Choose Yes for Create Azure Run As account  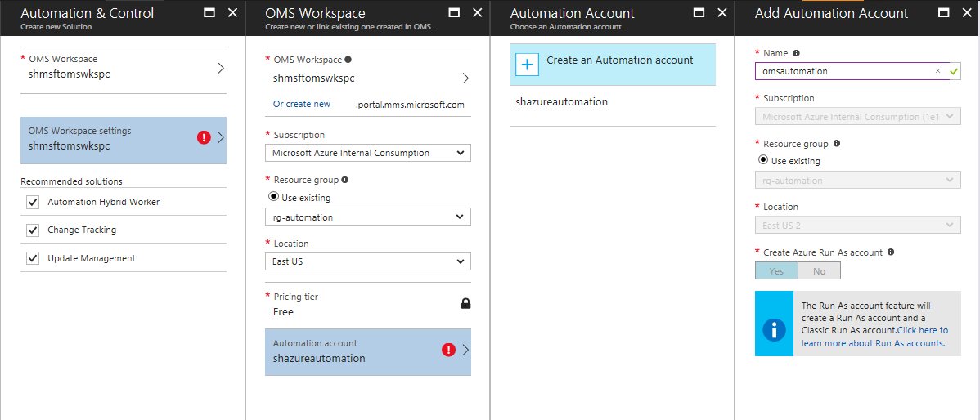click(x=777, y=270)
